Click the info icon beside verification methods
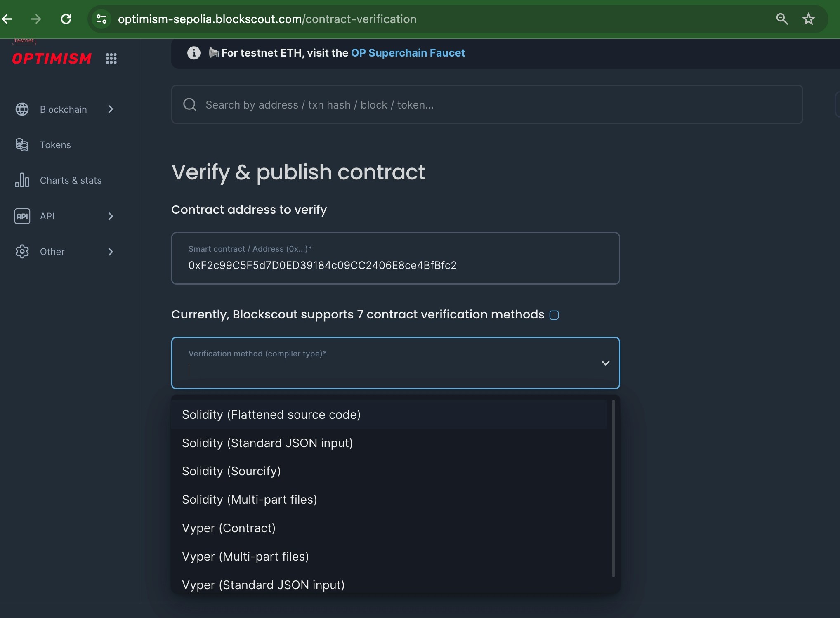The width and height of the screenshot is (840, 618). click(554, 315)
